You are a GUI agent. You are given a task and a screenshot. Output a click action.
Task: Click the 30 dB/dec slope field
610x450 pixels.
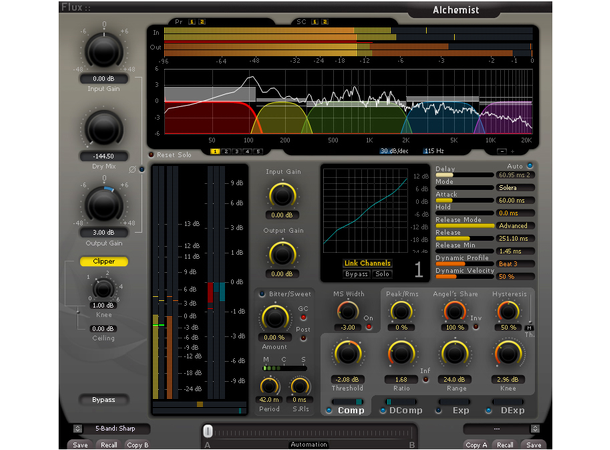pos(394,151)
